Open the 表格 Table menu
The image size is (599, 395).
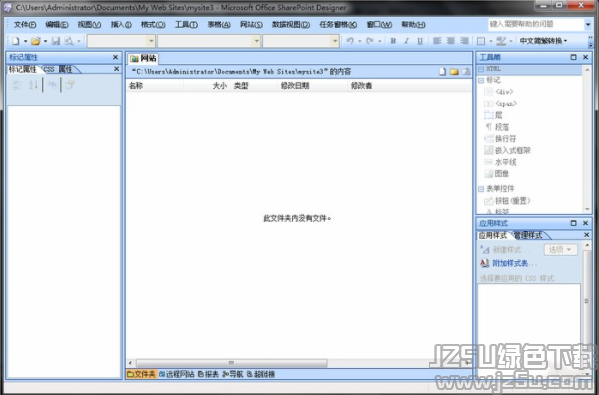click(219, 24)
